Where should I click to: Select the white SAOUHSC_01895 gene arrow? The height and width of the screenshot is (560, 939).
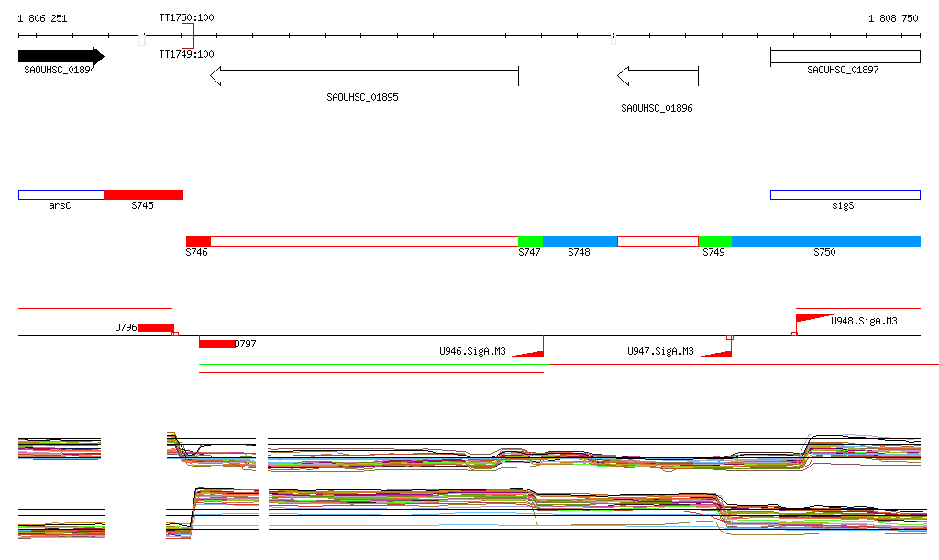(364, 76)
